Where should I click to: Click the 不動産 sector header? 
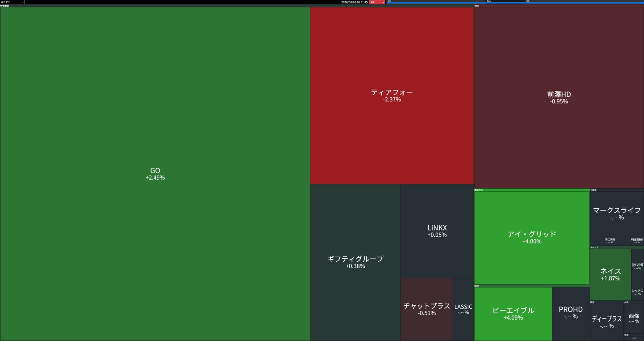pyautogui.click(x=616, y=190)
